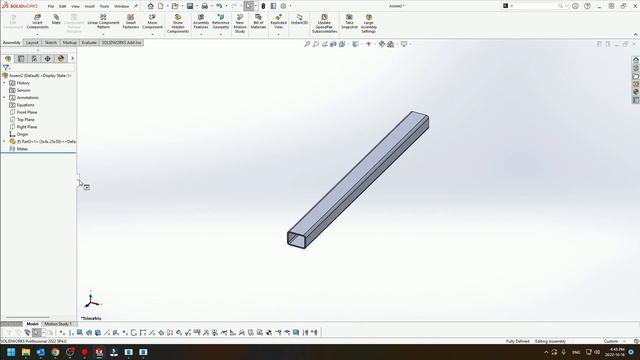
Task: Open the FeatureManager design tree tab
Action: [8, 59]
